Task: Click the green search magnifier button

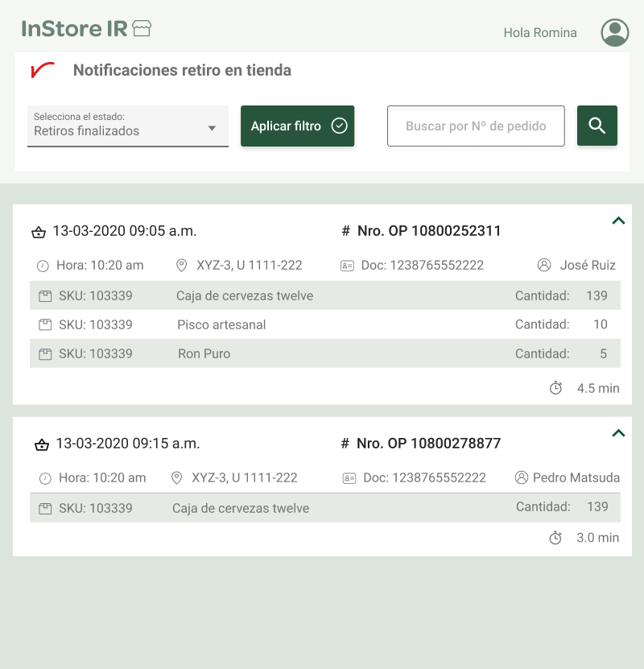Action: point(597,126)
